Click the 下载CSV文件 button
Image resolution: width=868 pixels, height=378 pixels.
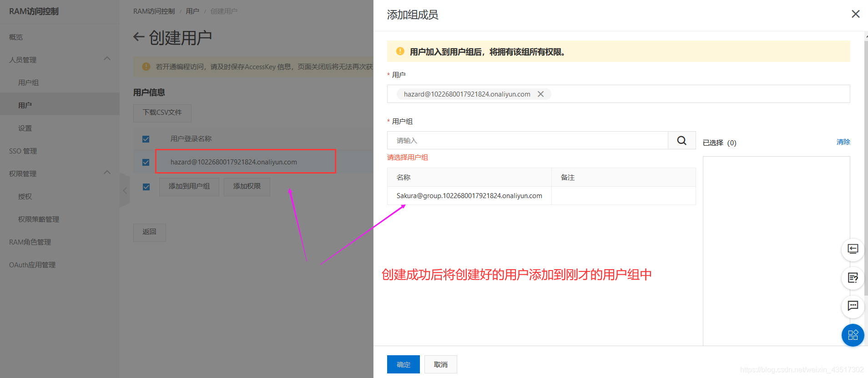[162, 113]
